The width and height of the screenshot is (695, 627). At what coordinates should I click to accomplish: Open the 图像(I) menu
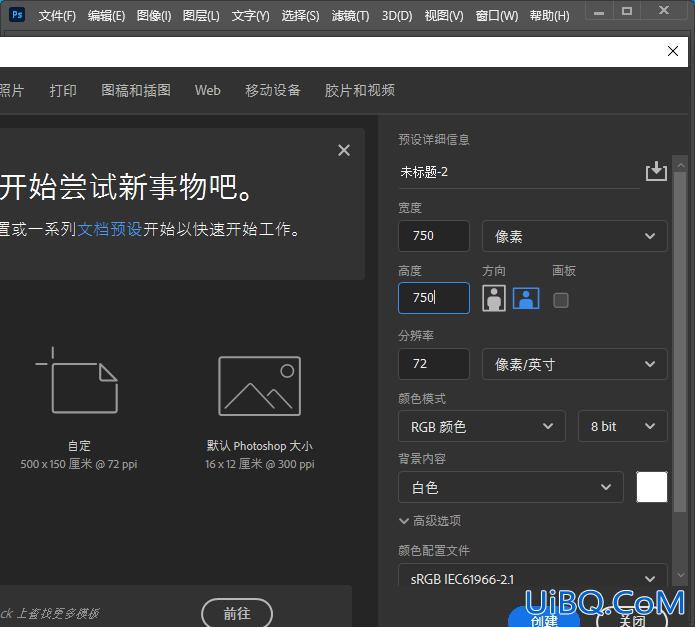tap(154, 16)
